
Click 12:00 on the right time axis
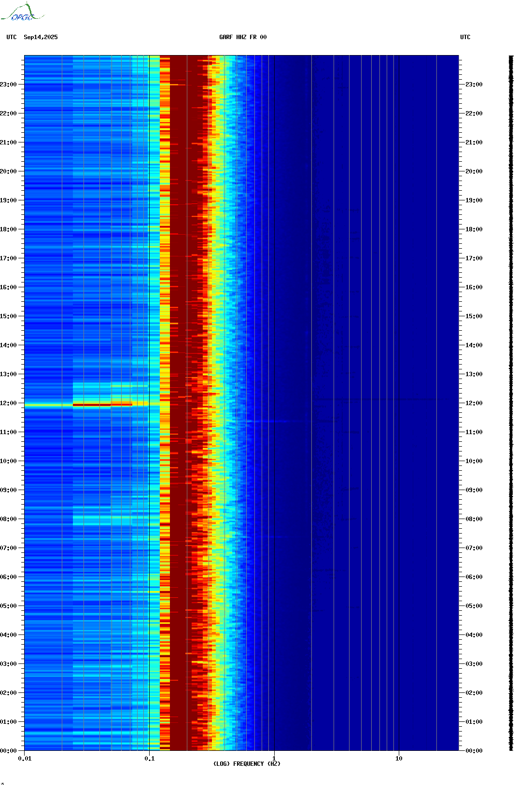click(474, 403)
